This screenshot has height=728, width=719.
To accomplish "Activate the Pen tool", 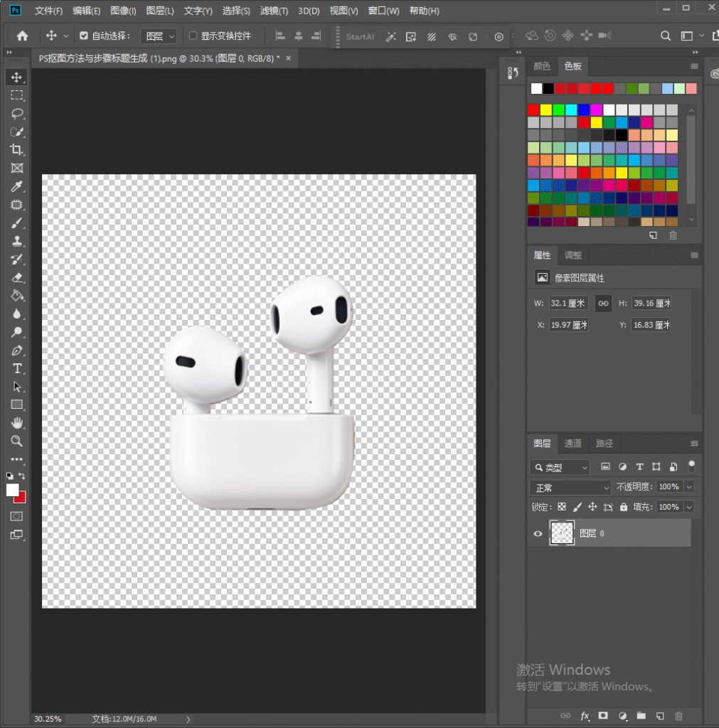I will point(17,350).
